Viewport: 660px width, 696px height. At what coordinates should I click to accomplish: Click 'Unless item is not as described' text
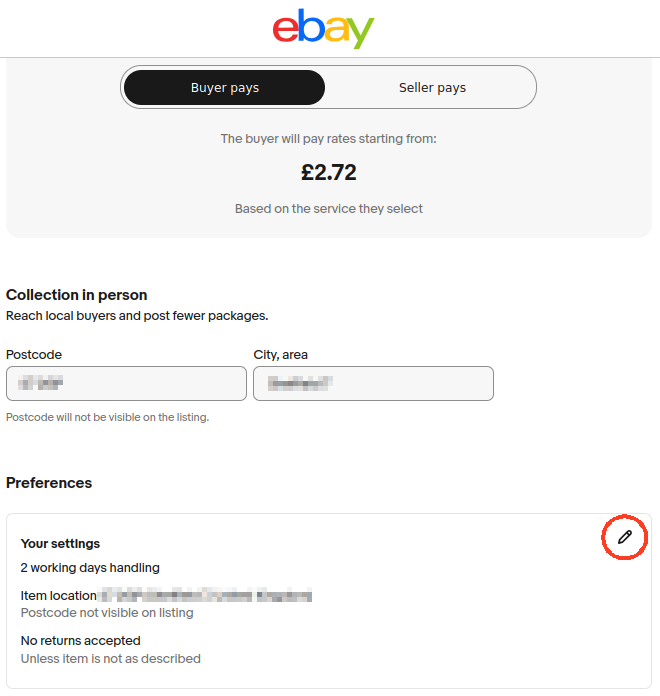111,658
